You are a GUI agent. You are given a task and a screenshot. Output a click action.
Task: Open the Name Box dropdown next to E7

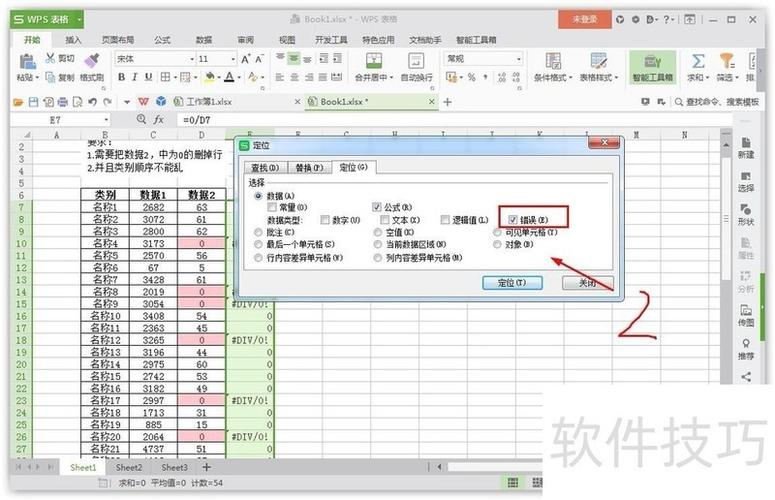[106, 120]
